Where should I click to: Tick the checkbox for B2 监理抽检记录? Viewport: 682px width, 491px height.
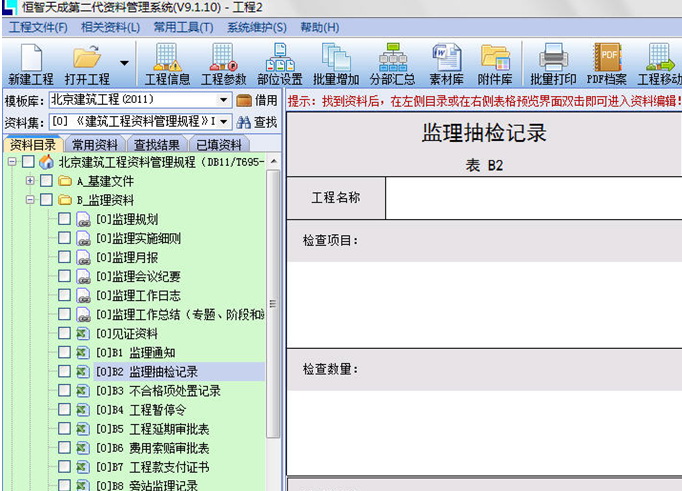pyautogui.click(x=64, y=371)
